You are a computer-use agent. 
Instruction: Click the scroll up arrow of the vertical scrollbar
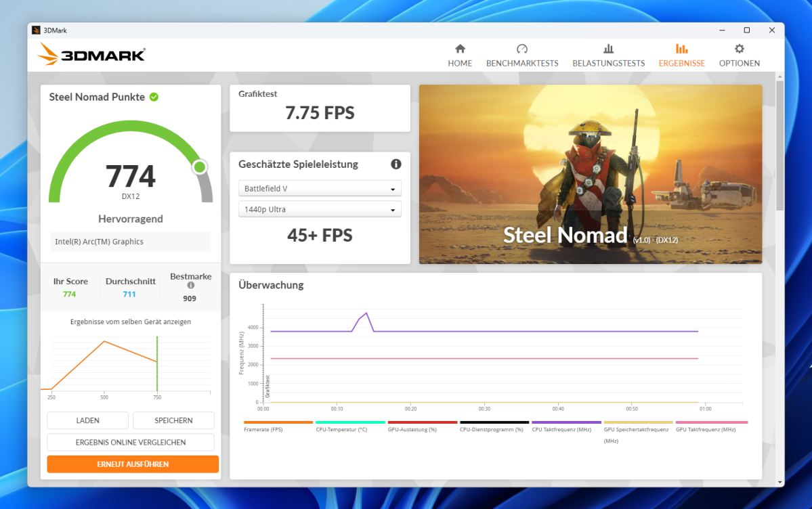[780, 76]
